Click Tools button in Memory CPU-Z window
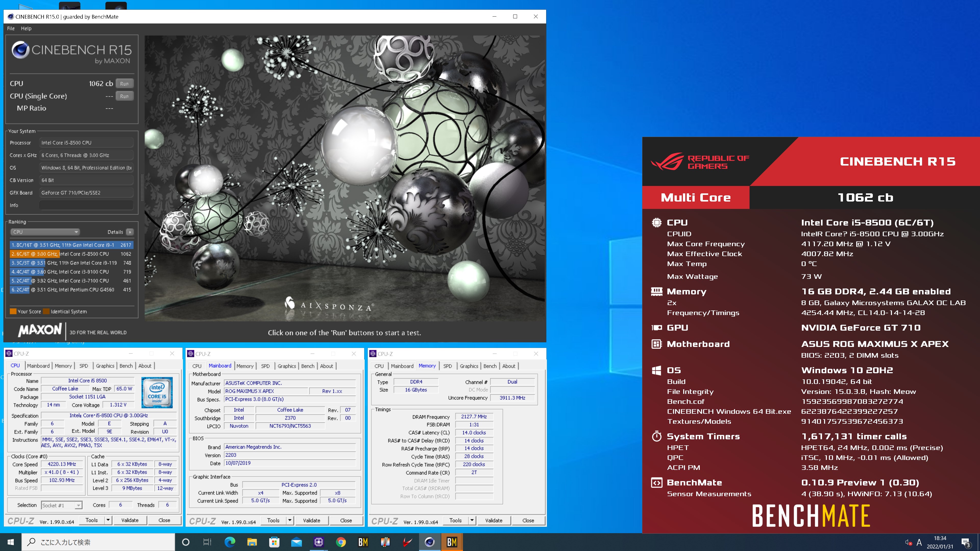The width and height of the screenshot is (980, 551). coord(455,520)
